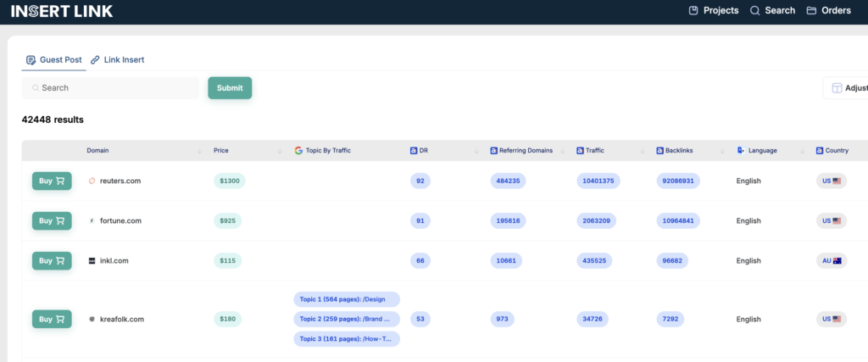
Task: Click the magnifier icon inside the search field
Action: click(x=36, y=88)
